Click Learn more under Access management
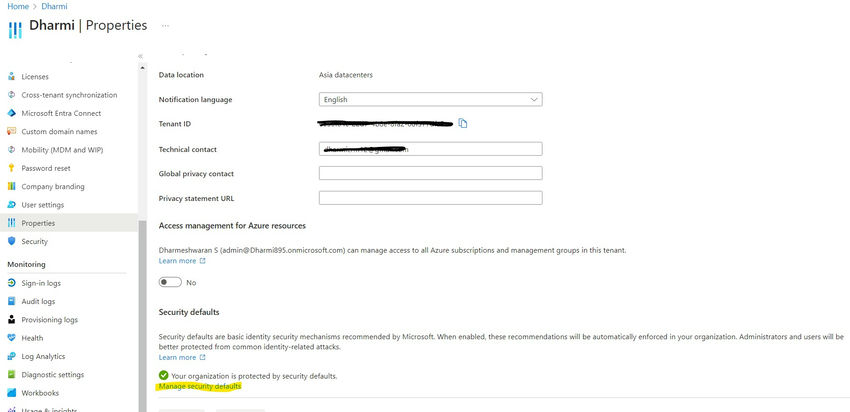This screenshot has height=412, width=850. tap(182, 261)
